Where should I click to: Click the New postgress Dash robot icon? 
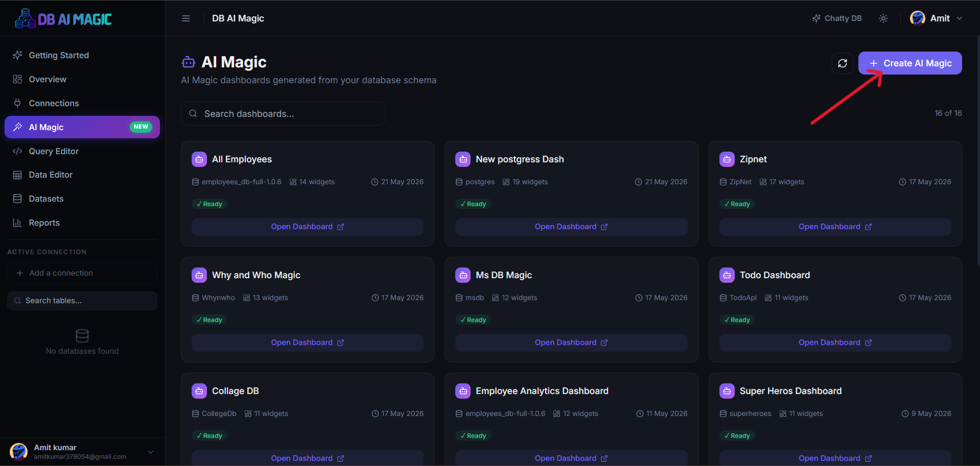point(463,159)
